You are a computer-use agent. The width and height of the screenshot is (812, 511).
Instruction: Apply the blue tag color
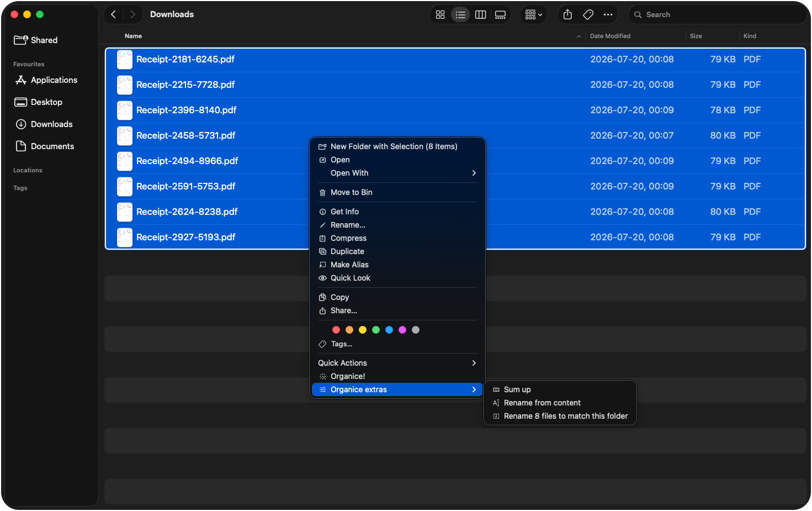pyautogui.click(x=389, y=330)
